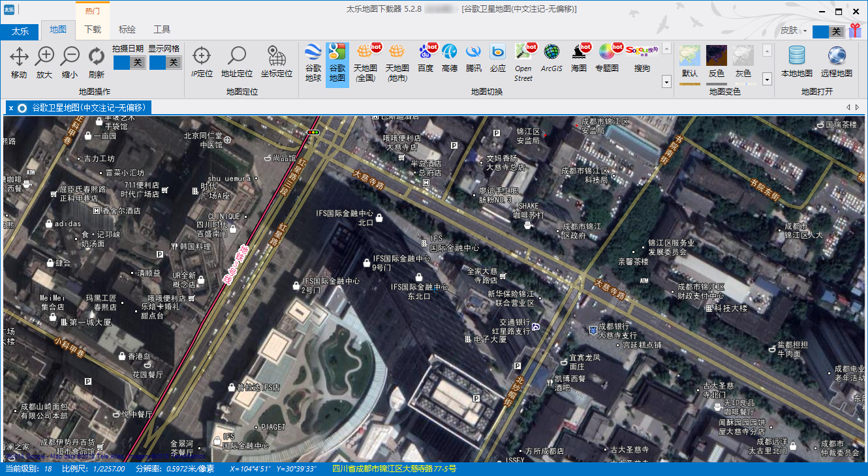Screen dimensions: 868x476
Task: Expand the 地图变色 gallery list
Action: pyautogui.click(x=767, y=79)
